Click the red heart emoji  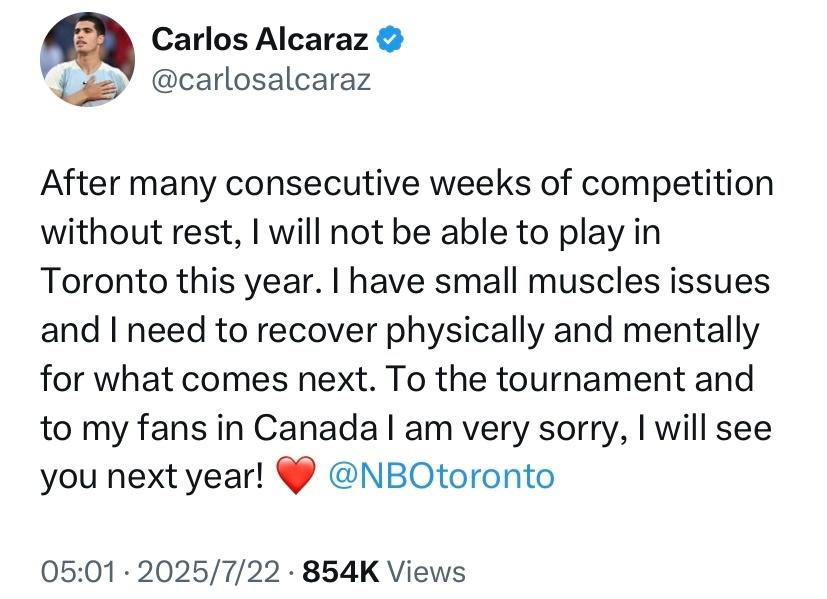click(296, 475)
